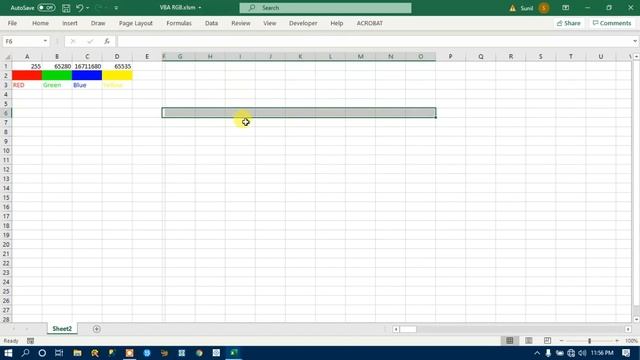Screen dimensions: 640x360
Task: Click the horizontal scrollbar right arrow
Action: coord(628,329)
